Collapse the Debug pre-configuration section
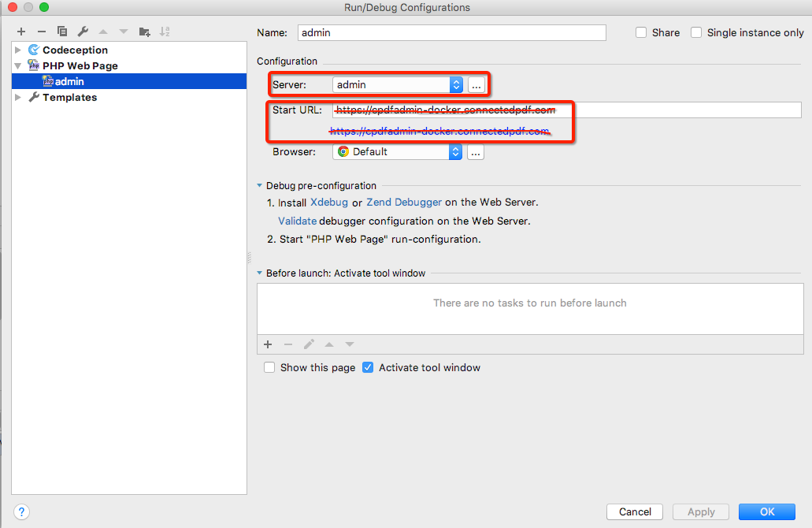 point(259,185)
